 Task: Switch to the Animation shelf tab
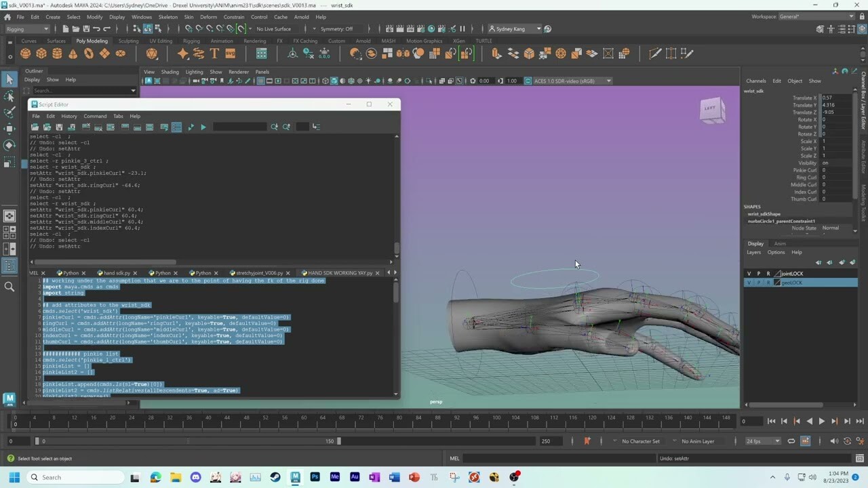(221, 41)
